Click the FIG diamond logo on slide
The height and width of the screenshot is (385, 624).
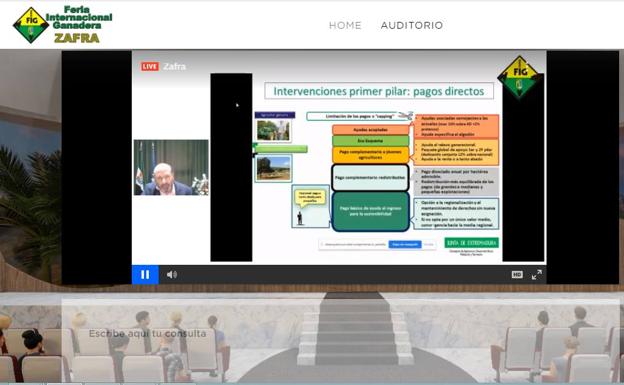point(520,77)
